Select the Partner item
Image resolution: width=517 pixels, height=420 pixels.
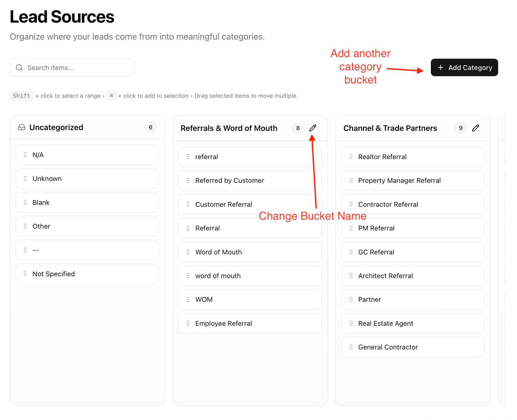tap(413, 299)
